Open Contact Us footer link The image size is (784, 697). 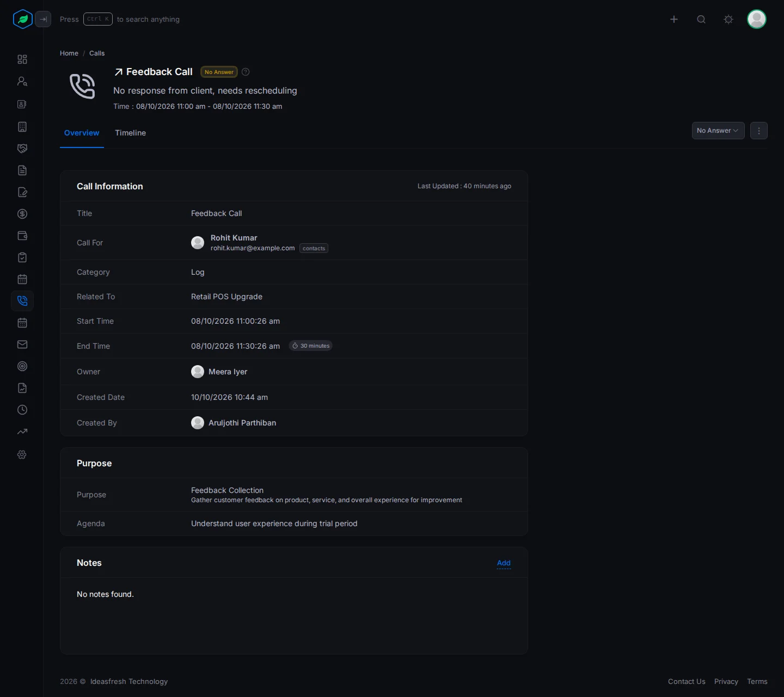[687, 681]
